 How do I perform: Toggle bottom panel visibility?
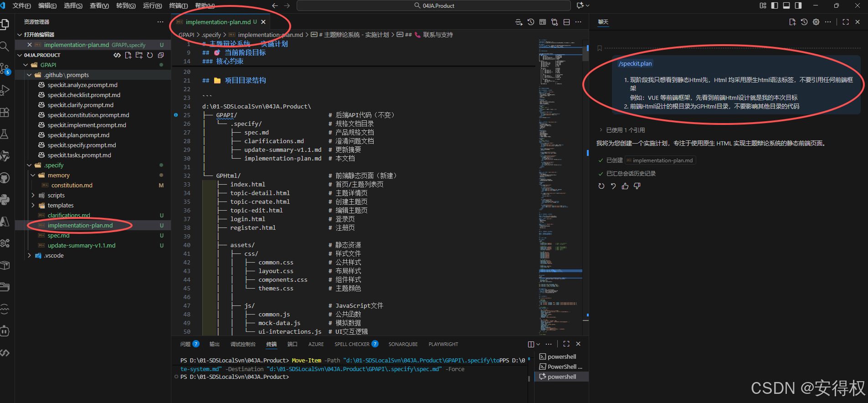pyautogui.click(x=786, y=5)
